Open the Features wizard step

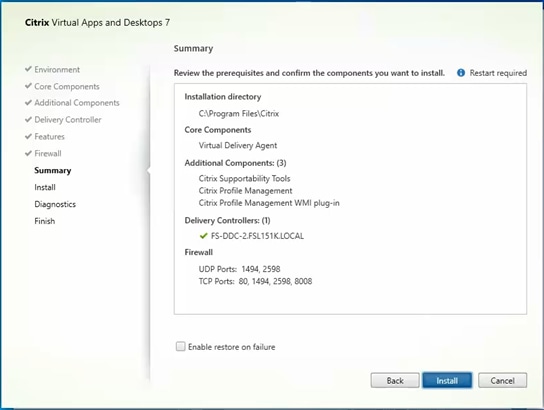[50, 137]
